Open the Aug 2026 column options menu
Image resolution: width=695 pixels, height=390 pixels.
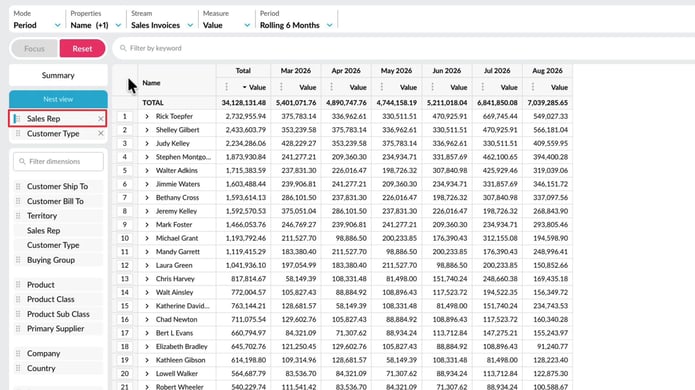pyautogui.click(x=533, y=87)
